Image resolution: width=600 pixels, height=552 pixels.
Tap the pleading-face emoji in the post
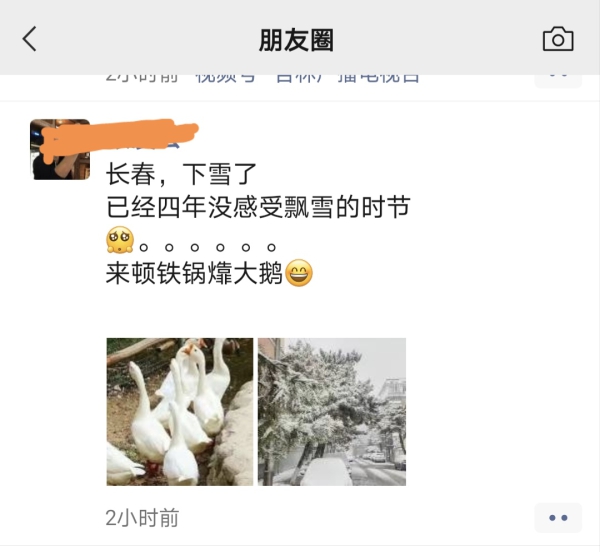coord(120,240)
